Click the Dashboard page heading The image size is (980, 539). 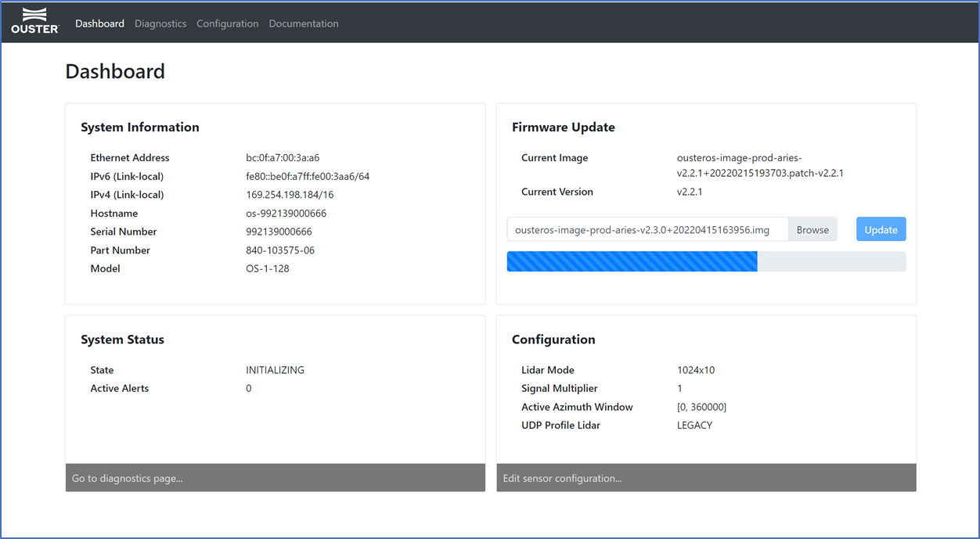(x=115, y=71)
